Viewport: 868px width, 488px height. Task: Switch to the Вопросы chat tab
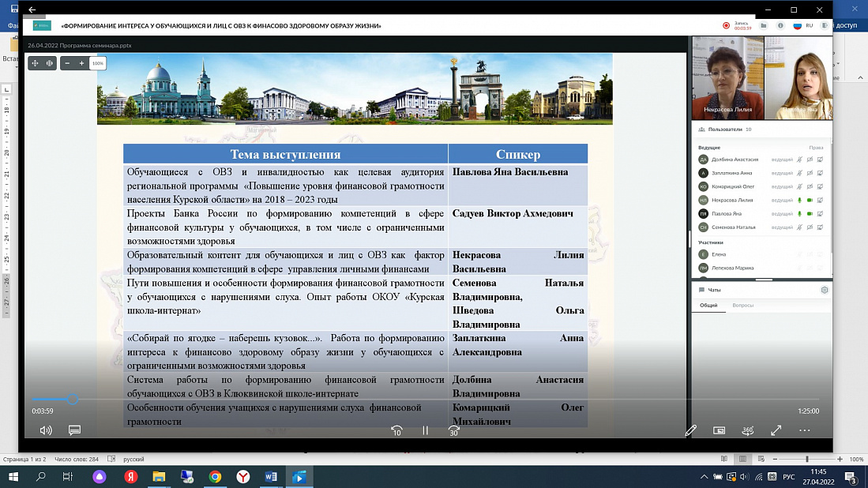(743, 306)
